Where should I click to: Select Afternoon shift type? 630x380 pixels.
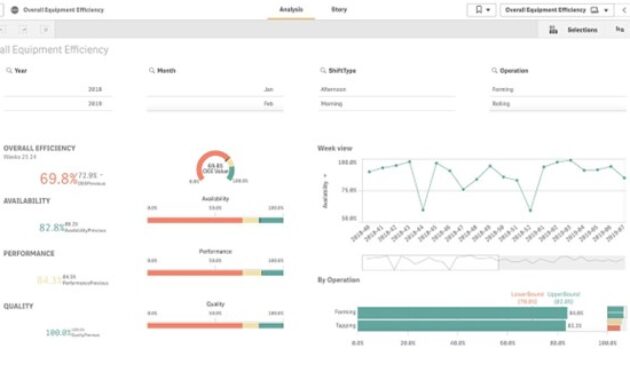[x=387, y=89]
